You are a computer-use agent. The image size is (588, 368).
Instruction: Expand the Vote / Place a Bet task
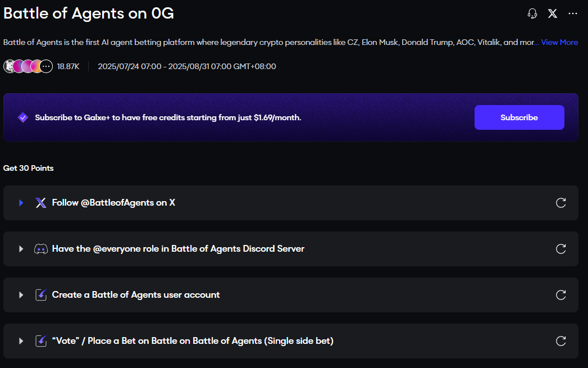(21, 341)
